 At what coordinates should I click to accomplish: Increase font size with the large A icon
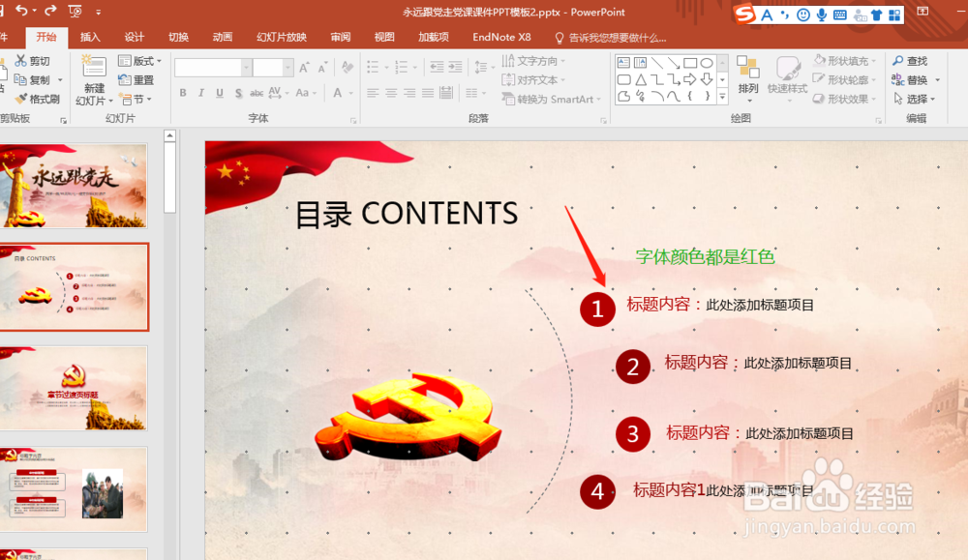[304, 68]
